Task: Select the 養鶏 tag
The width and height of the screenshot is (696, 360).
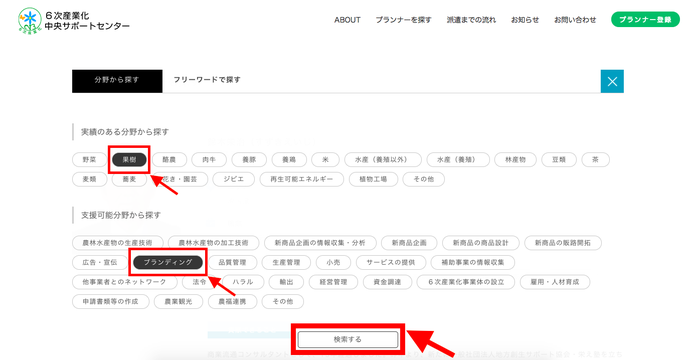Action: coord(289,159)
